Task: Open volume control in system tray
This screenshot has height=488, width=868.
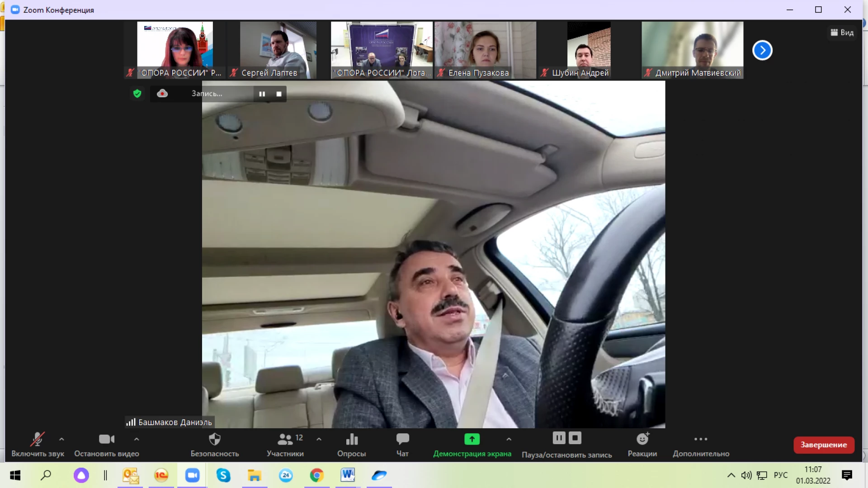Action: [746, 475]
